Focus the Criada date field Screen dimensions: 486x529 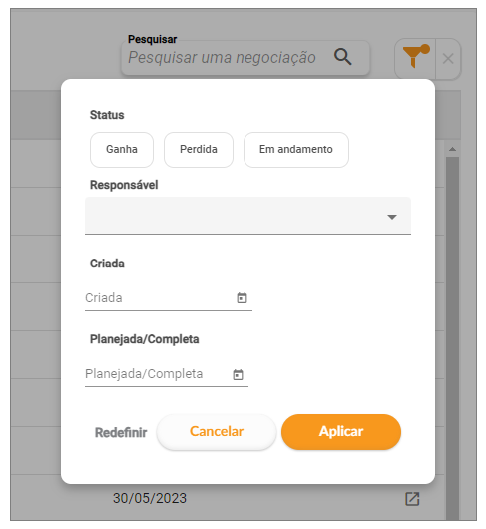click(x=168, y=298)
